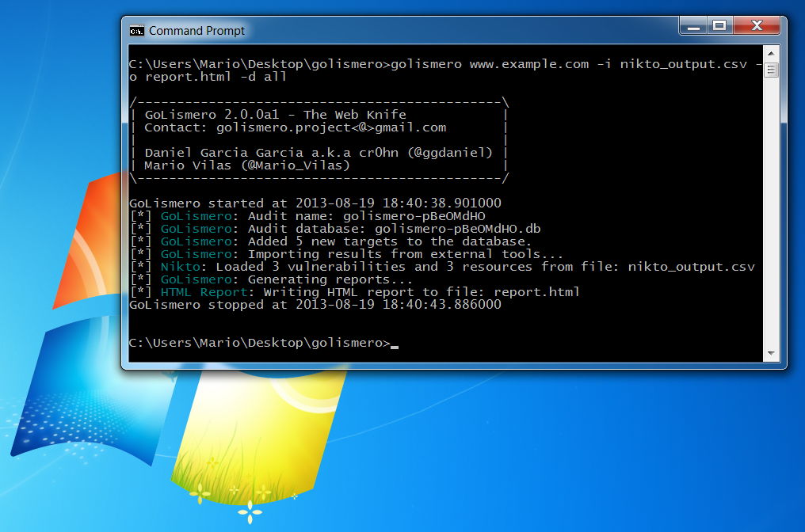Click the Added 5 new targets log line
Screen dimensions: 805x532
pos(317,241)
